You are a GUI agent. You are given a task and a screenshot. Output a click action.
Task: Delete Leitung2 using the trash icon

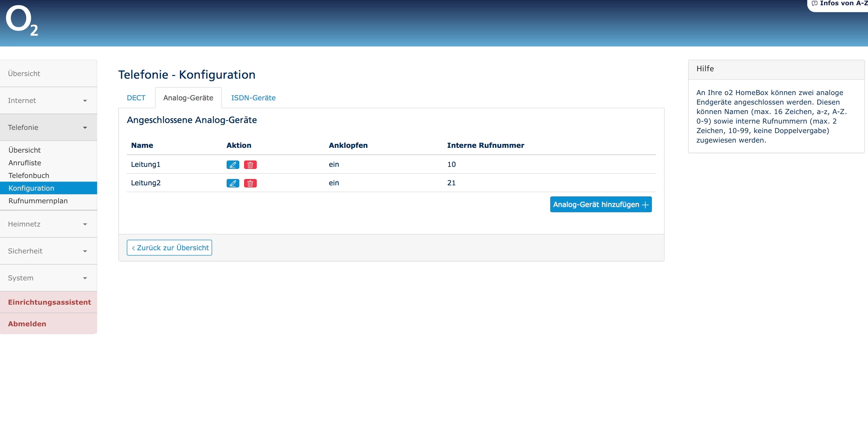[250, 183]
